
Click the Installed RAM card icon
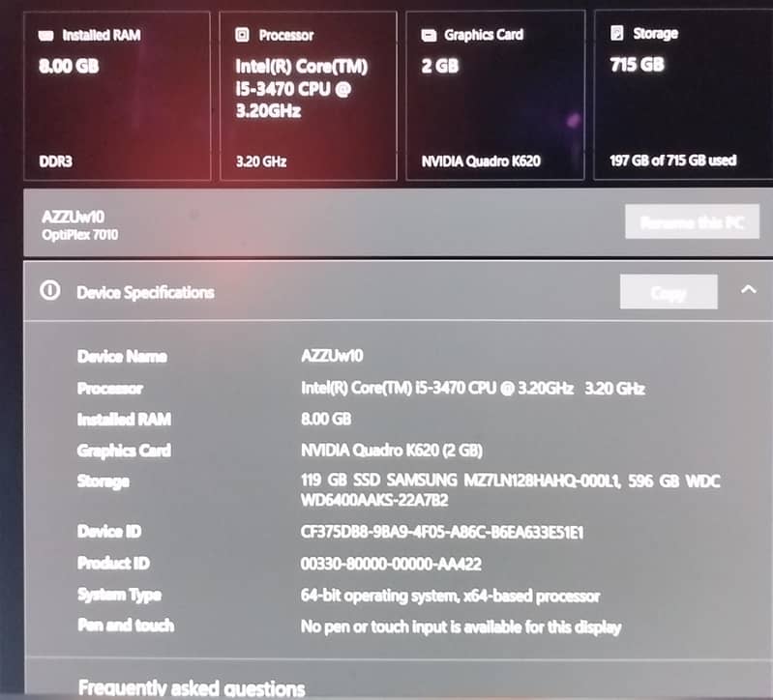(45, 36)
